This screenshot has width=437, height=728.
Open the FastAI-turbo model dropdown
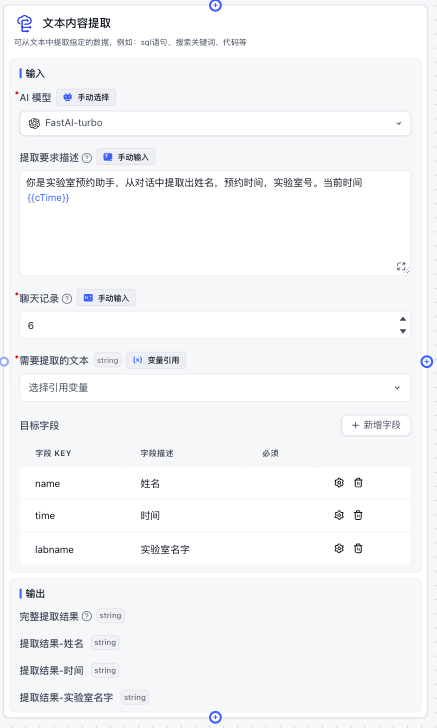tap(215, 123)
